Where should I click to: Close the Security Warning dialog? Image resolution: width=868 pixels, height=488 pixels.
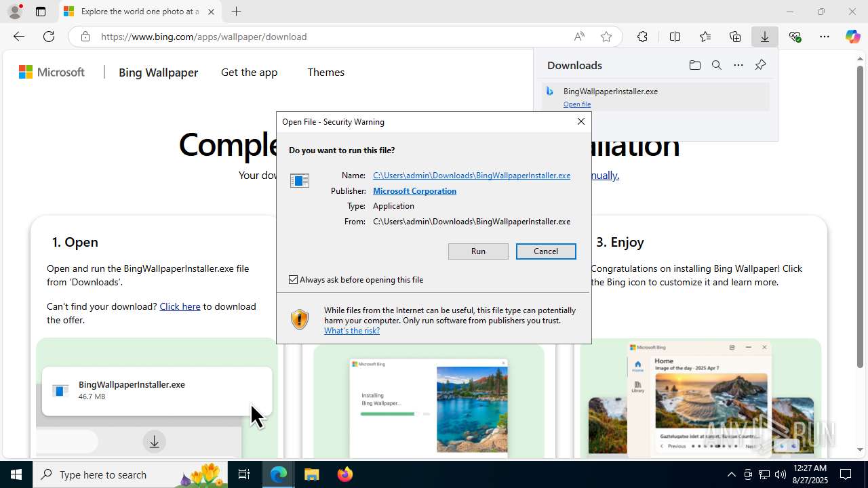click(x=581, y=121)
